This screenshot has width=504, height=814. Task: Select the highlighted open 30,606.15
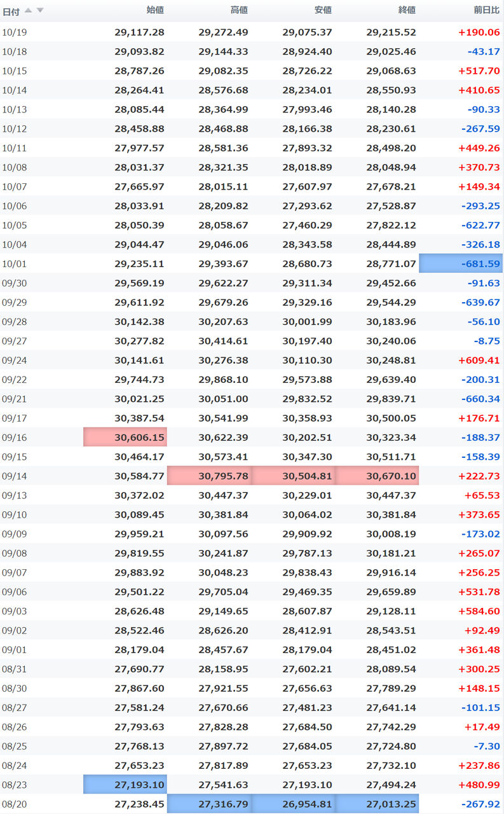[x=125, y=437]
